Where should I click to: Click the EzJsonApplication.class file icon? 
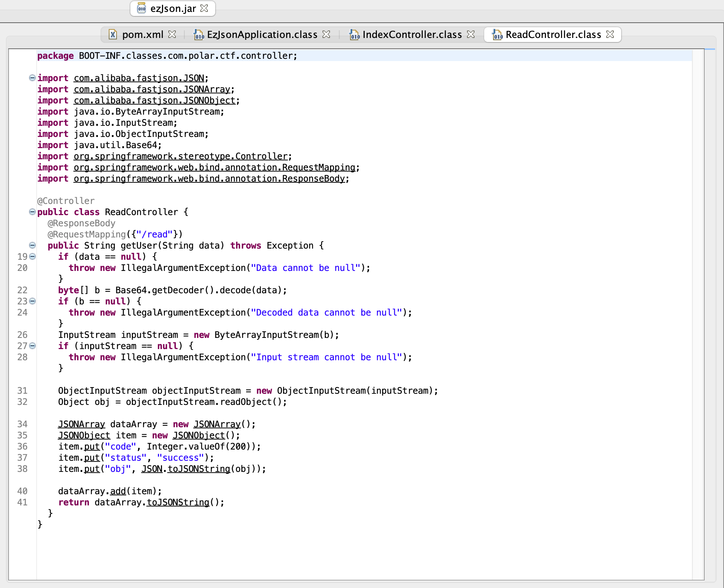click(199, 35)
